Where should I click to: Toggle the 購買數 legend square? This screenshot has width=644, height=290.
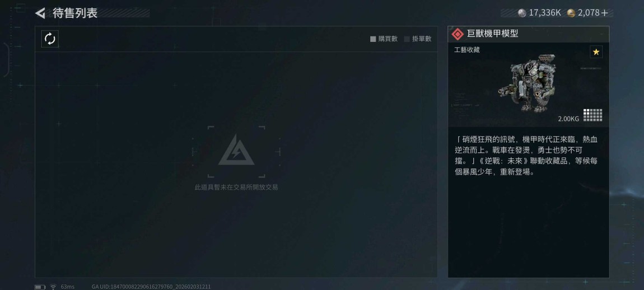click(x=373, y=39)
